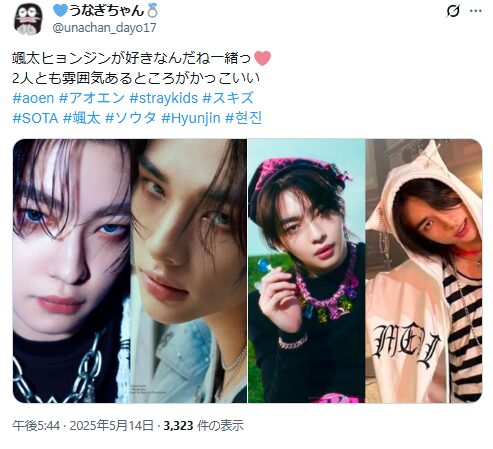This screenshot has width=493, height=449.
Task: Open the #aoen hashtag
Action: 33,98
